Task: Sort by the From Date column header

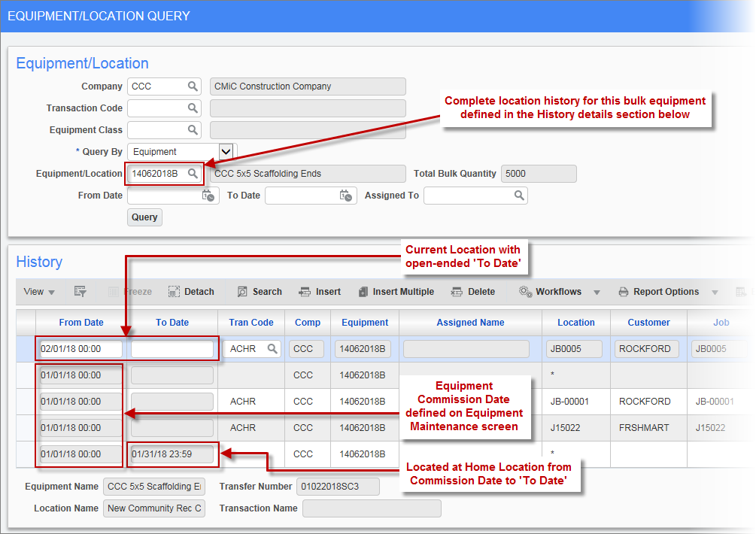Action: point(81,322)
